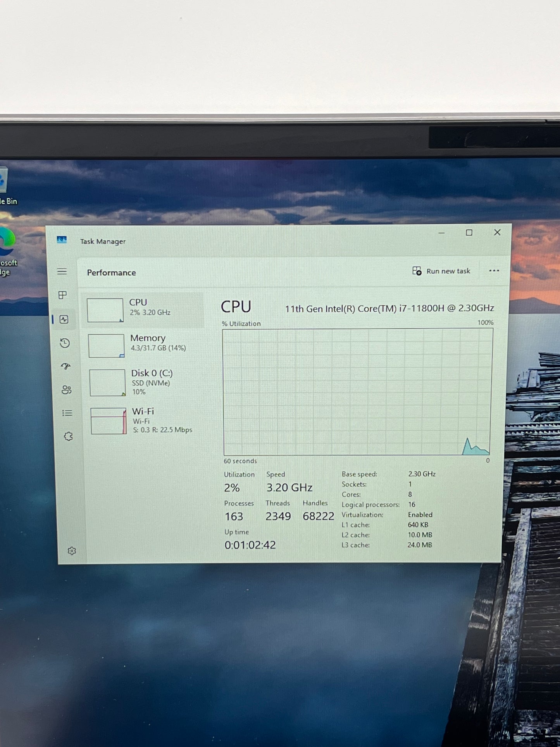
Task: Click the Wi-Fi mini graph thumbnail
Action: (109, 421)
